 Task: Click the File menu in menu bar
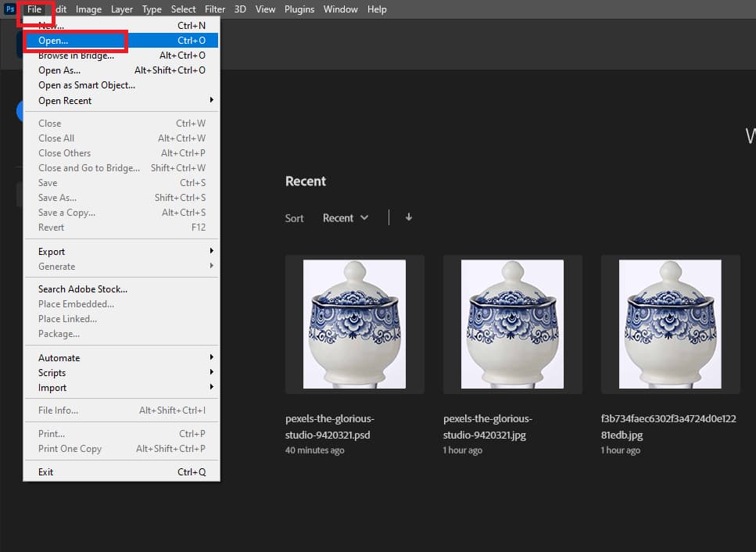(x=34, y=9)
